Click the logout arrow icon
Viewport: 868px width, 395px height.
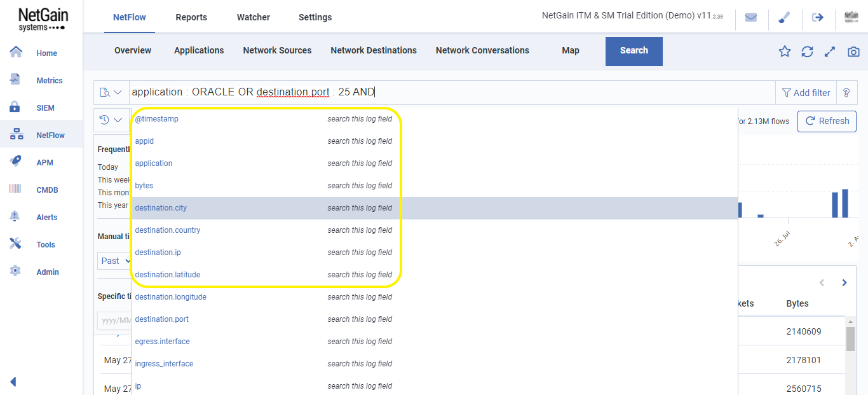click(818, 17)
